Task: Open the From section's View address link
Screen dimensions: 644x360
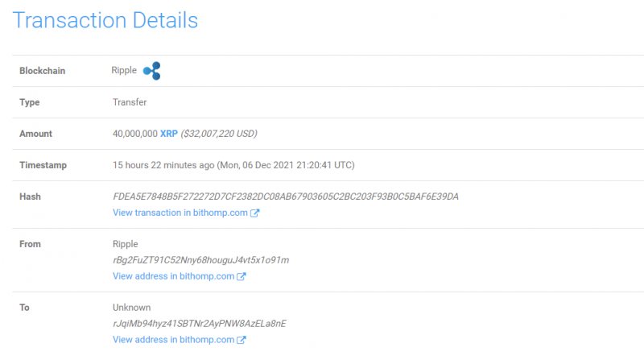Action: [173, 276]
